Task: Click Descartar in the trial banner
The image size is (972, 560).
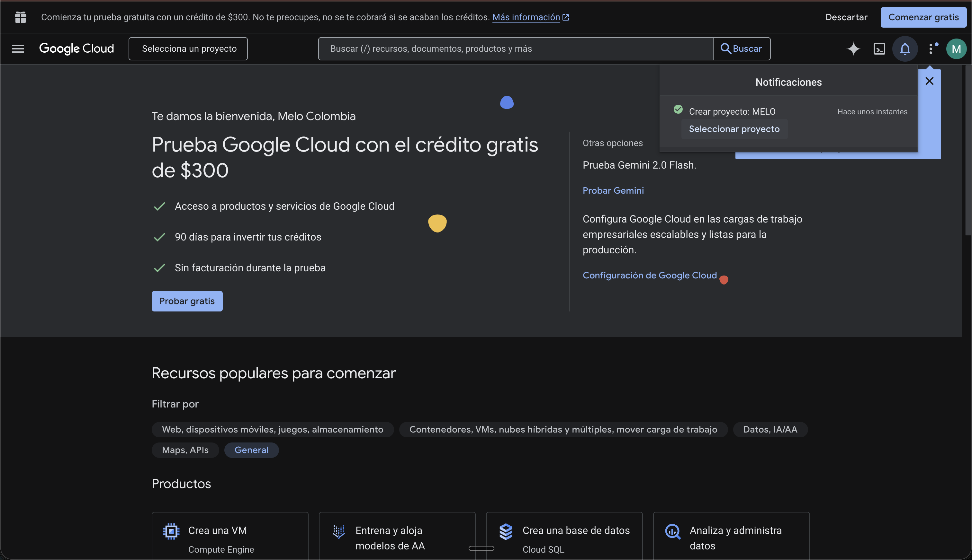Action: (846, 17)
